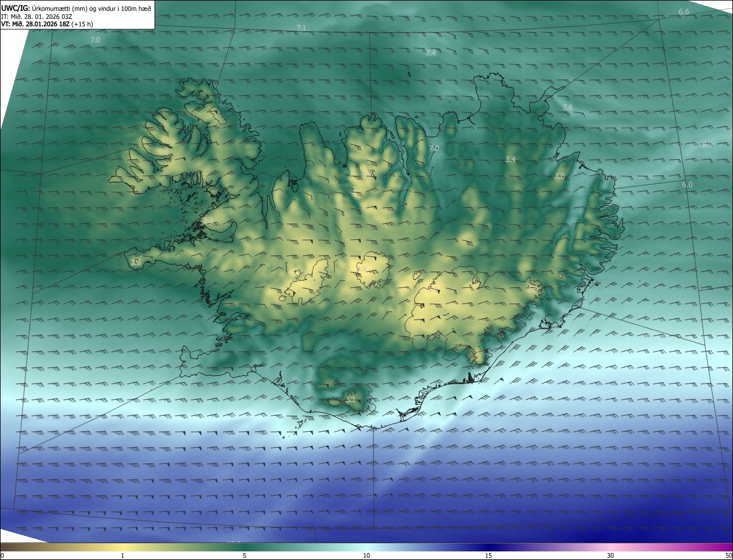733x560 pixels.
Task: Click the "1" tick label on the color scale
Action: tap(123, 555)
